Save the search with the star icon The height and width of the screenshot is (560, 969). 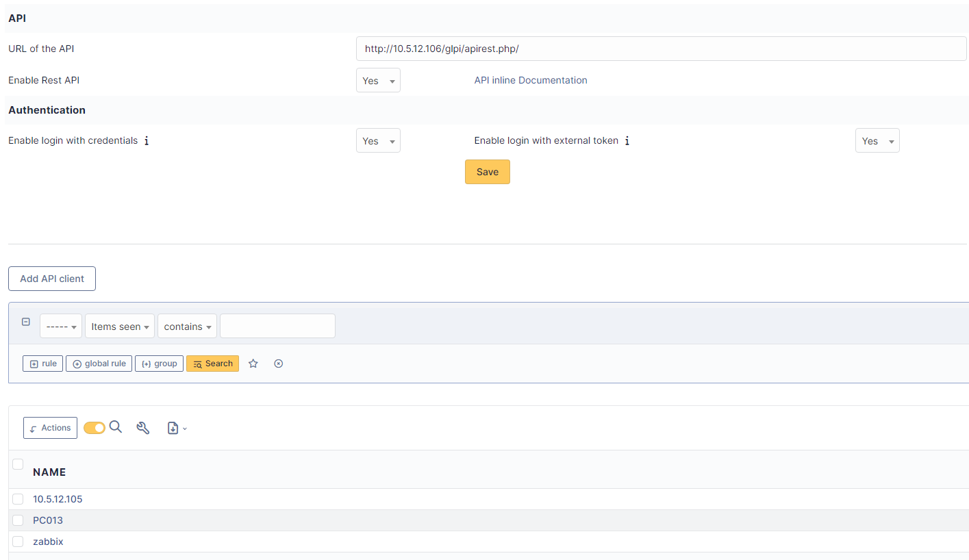(x=253, y=364)
